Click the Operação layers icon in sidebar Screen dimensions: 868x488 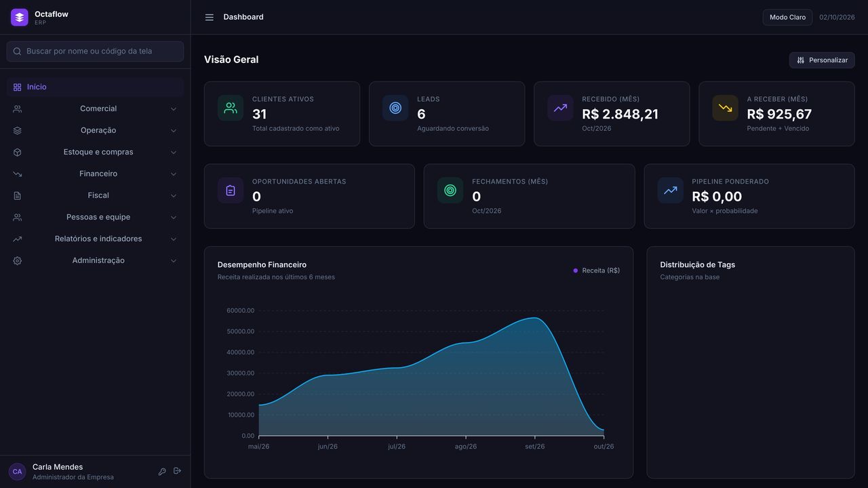coord(18,131)
